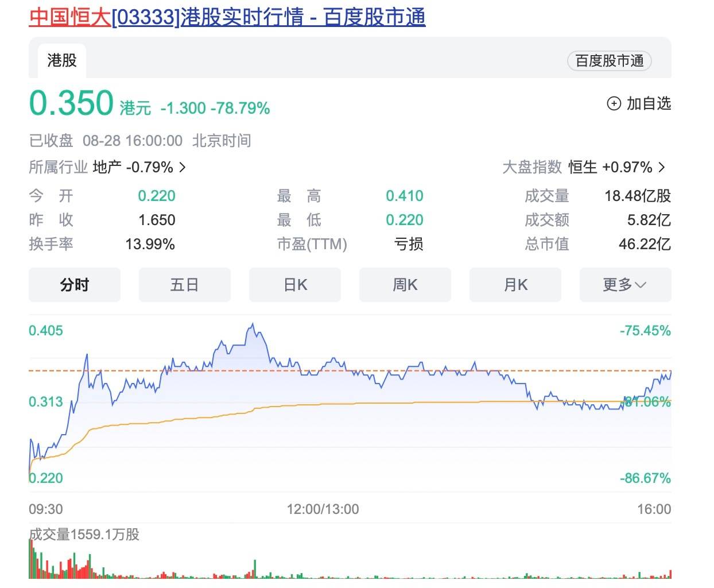714x588 pixels.
Task: Select the 最高 price value 0.410
Action: pos(405,196)
